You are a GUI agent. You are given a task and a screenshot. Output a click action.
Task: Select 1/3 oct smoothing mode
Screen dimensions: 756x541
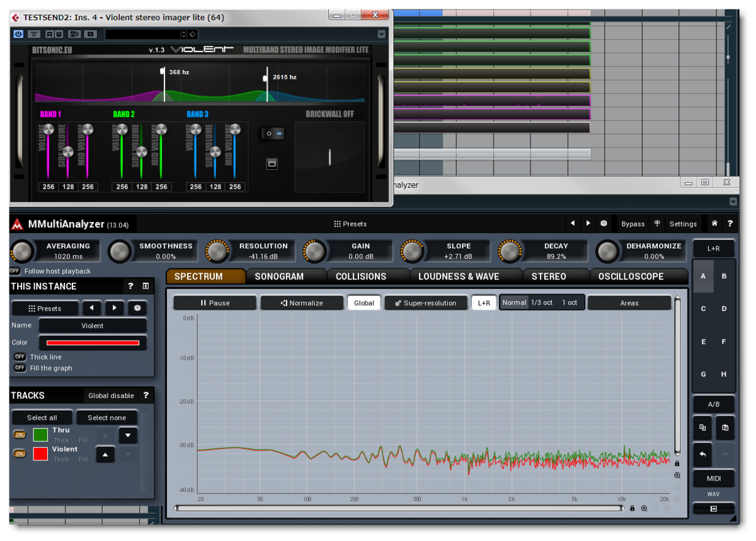(x=542, y=302)
